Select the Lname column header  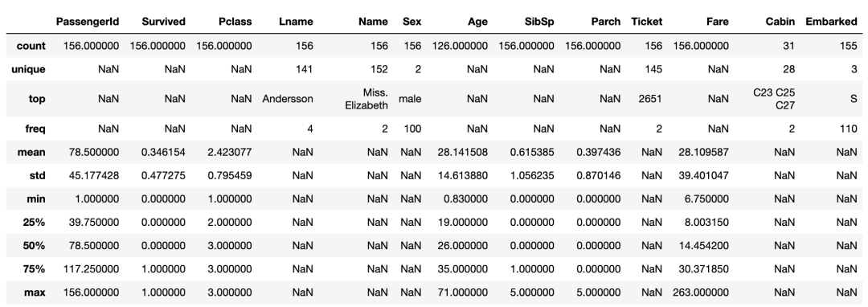click(x=296, y=22)
